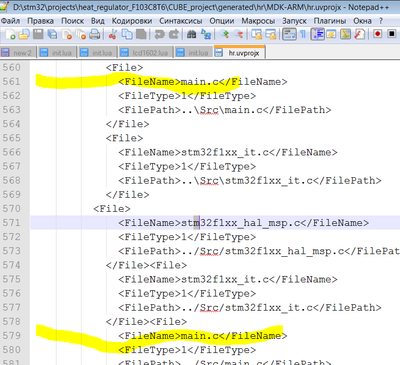Click the Cut scissors icon

(x=113, y=34)
